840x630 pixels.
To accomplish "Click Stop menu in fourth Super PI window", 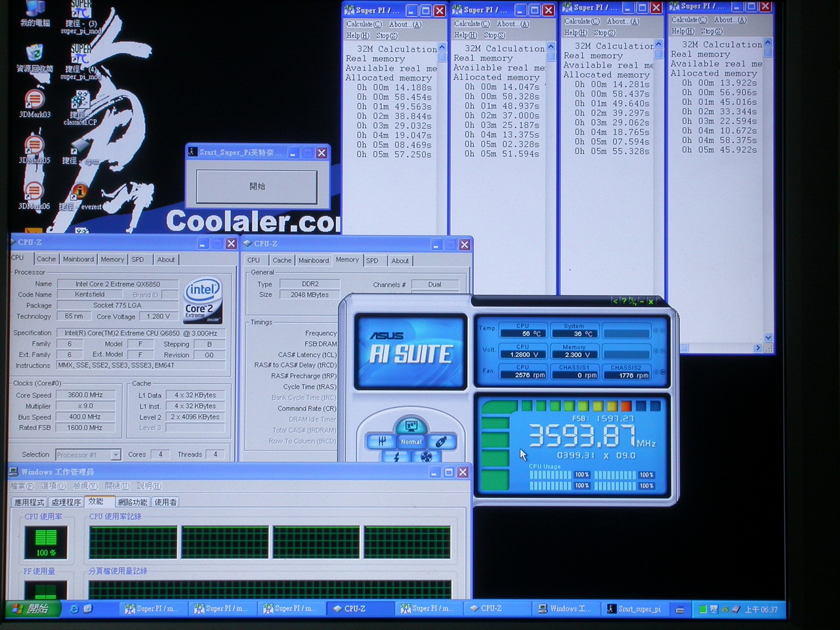I will tap(711, 31).
